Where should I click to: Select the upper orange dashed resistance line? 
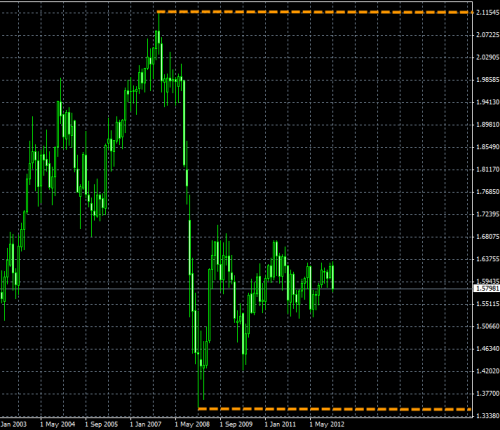pos(315,12)
